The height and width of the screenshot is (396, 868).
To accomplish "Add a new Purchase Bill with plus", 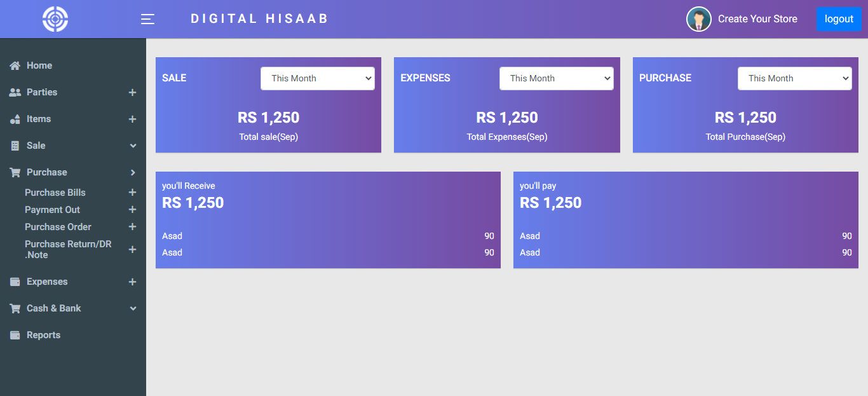I will coord(132,193).
